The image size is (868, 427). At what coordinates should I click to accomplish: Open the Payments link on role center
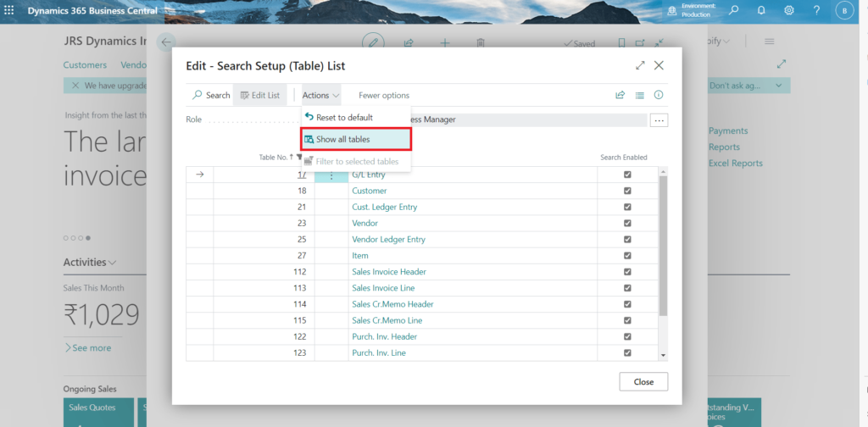[x=728, y=130]
